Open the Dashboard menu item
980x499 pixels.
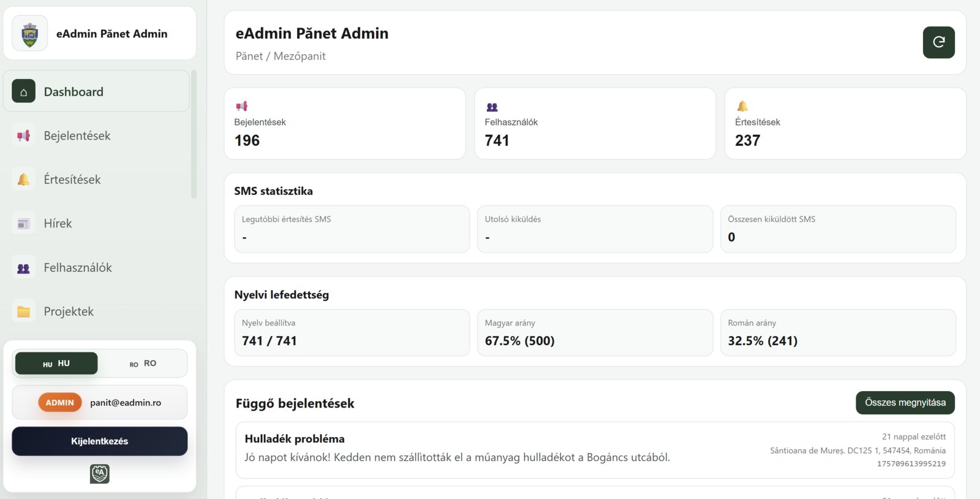coord(97,91)
